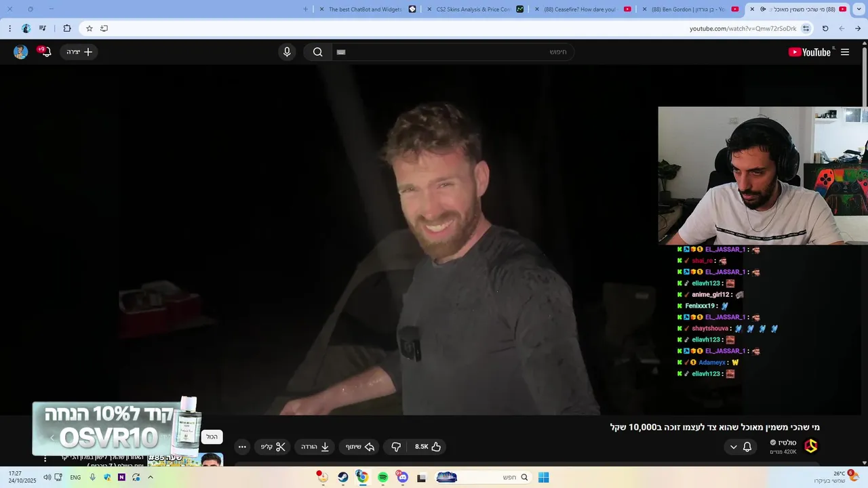Open the OneNote tray icon
This screenshot has height=488, width=868.
coord(122,477)
